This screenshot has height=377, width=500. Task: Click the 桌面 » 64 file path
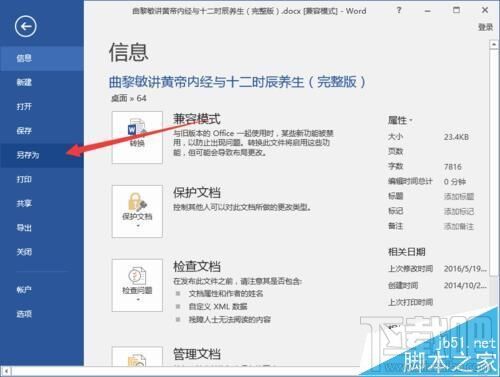(x=129, y=98)
